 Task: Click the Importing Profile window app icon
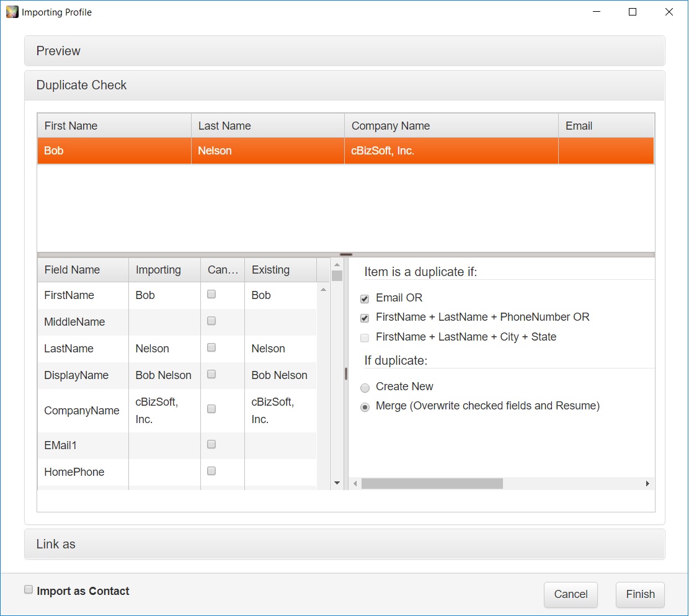click(12, 12)
